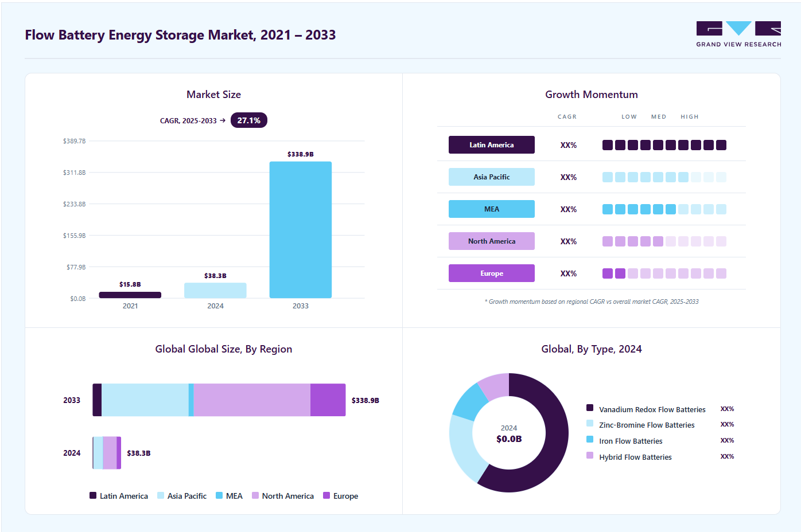
Task: Click the Growth Momentum heading
Action: (x=592, y=95)
